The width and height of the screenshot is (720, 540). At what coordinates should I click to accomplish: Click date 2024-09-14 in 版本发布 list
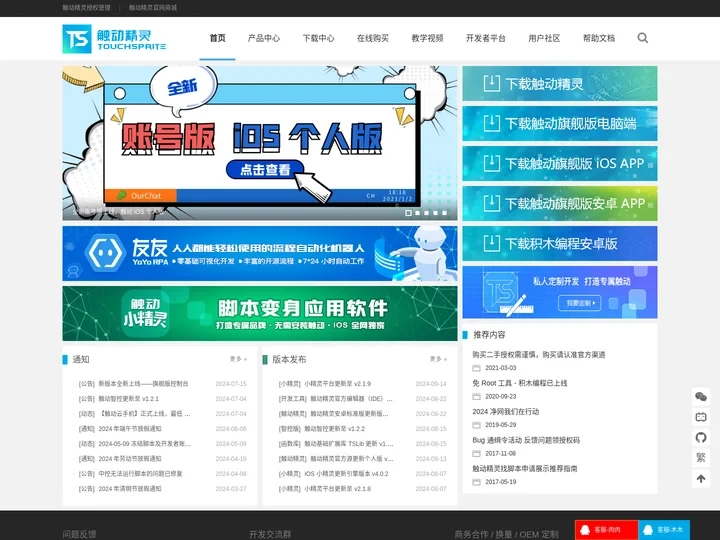431,384
